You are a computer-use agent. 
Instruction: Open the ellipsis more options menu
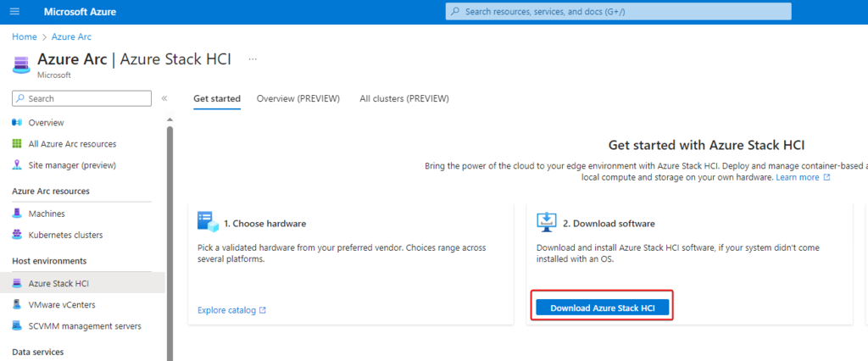pos(252,59)
